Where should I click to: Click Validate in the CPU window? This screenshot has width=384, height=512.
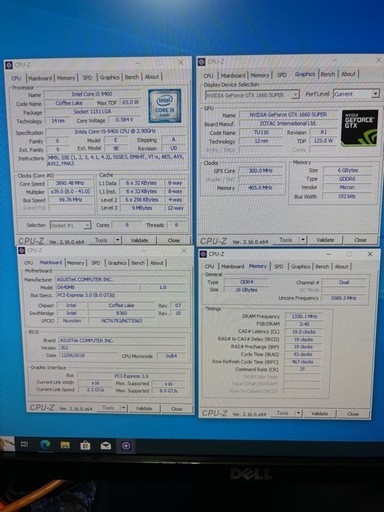(139, 240)
